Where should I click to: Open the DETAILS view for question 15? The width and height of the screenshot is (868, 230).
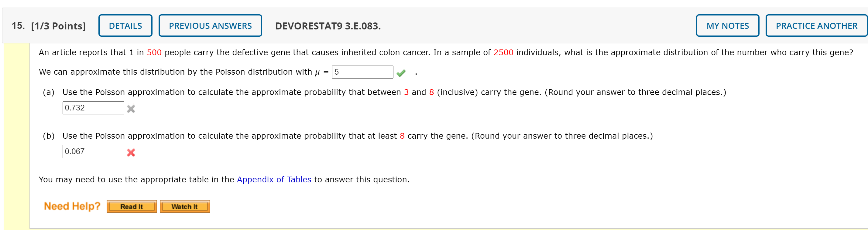(125, 25)
